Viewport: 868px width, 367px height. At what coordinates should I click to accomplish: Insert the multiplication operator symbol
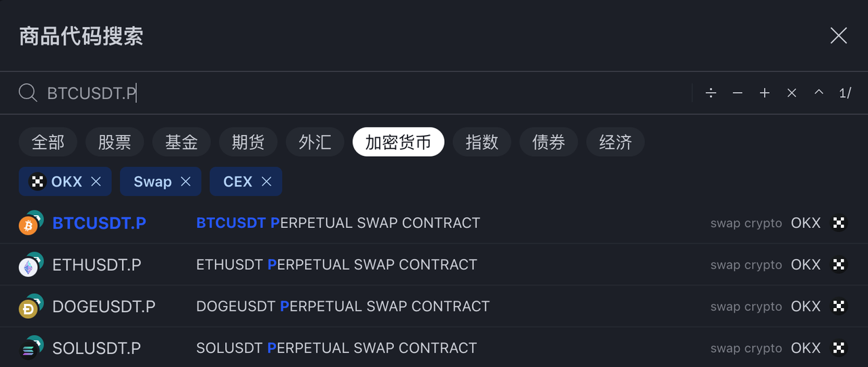(x=792, y=93)
